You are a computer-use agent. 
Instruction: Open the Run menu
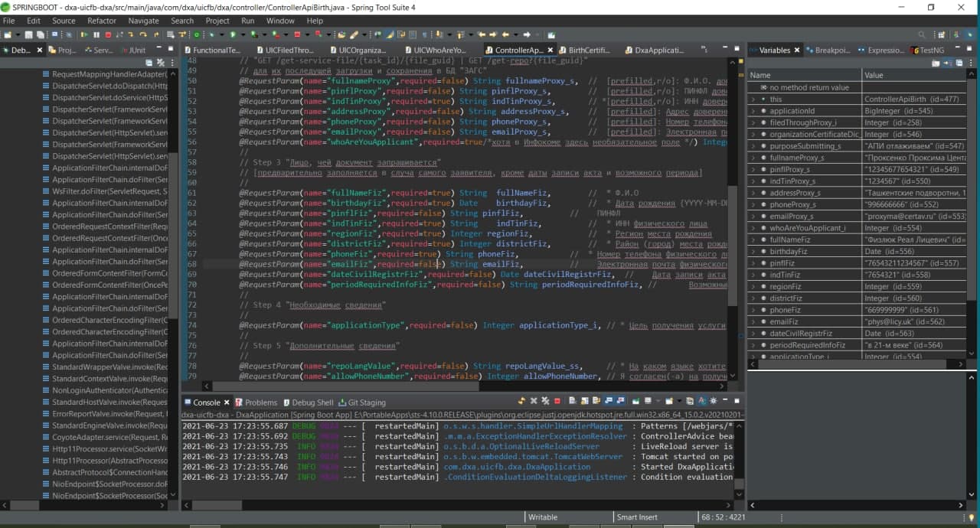coord(247,21)
